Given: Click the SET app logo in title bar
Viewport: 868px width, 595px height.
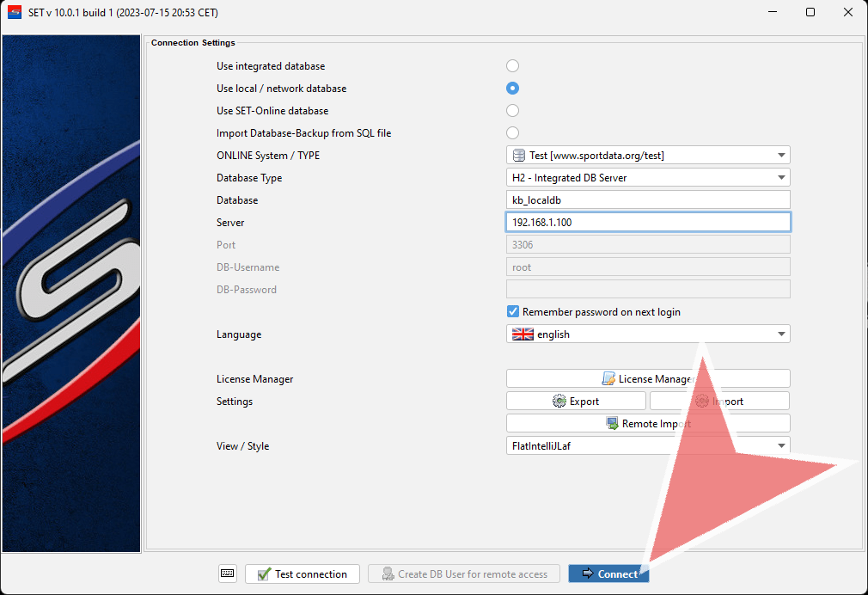Looking at the screenshot, I should tap(14, 12).
